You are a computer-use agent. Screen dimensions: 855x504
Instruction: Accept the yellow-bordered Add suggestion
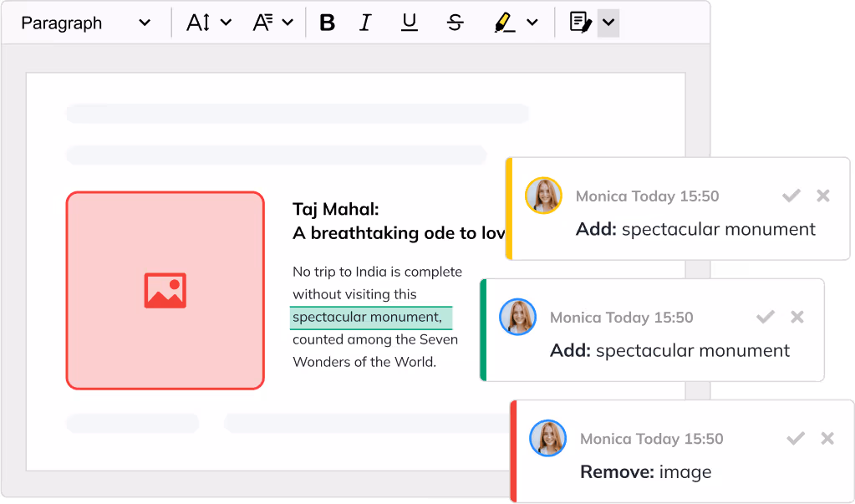[791, 196]
